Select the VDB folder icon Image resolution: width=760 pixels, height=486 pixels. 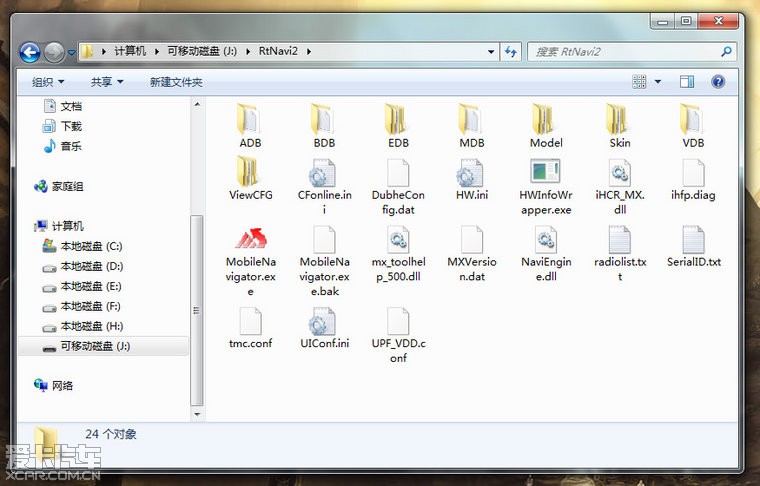tap(692, 119)
